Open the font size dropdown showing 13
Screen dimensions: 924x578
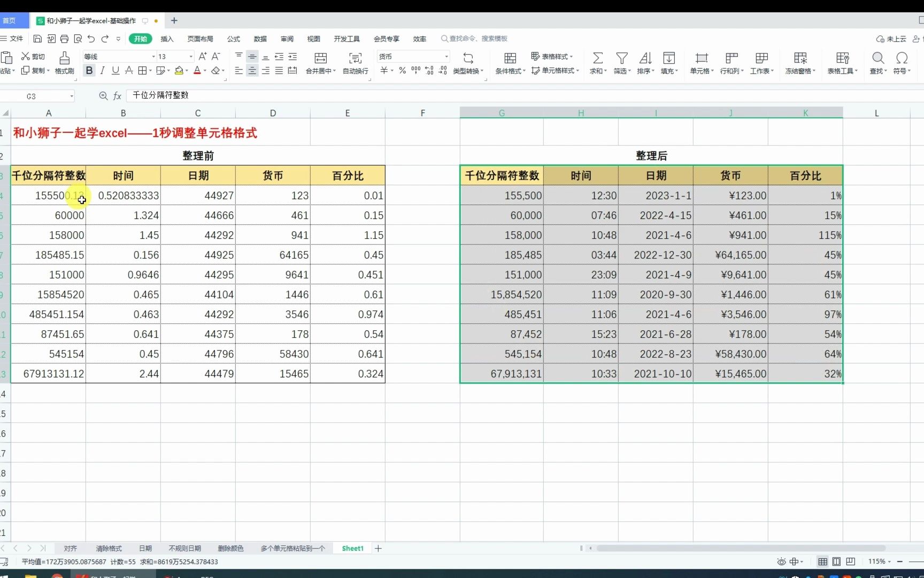click(191, 57)
